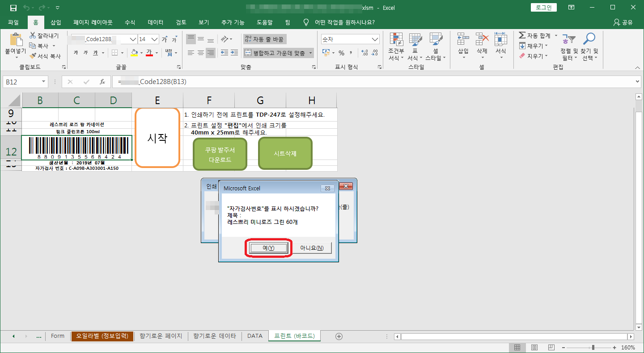Click the Find & Select magnifier icon
The image size is (644, 353).
pyautogui.click(x=590, y=39)
